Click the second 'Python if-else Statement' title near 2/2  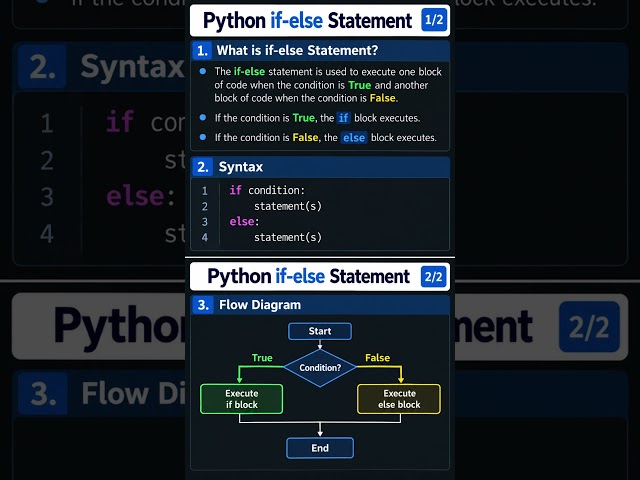[x=308, y=276]
